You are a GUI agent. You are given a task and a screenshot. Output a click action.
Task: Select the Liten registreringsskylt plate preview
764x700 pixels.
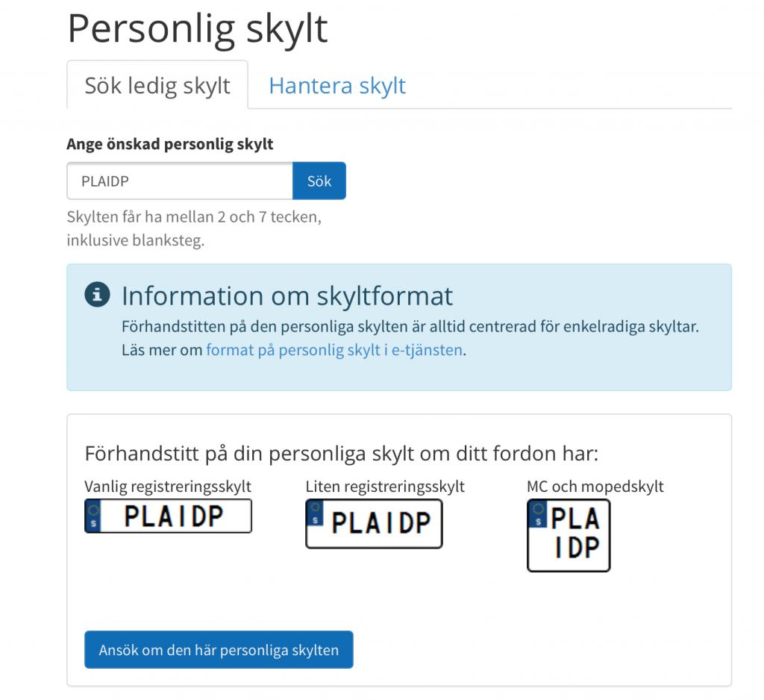pos(375,524)
